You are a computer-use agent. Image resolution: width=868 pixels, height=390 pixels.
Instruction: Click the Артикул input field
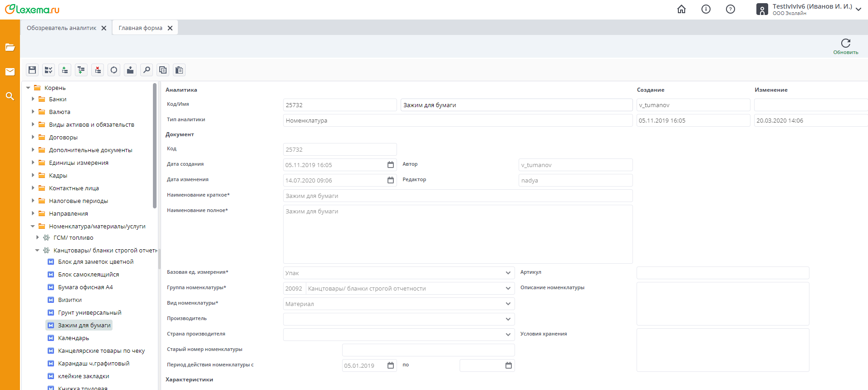(x=722, y=273)
